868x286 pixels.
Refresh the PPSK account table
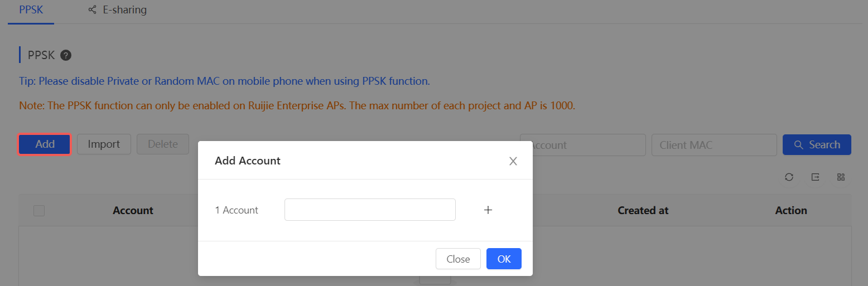pyautogui.click(x=789, y=177)
